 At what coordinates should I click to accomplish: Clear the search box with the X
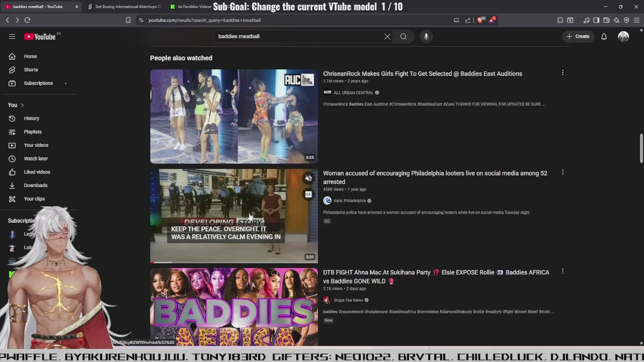(387, 36)
